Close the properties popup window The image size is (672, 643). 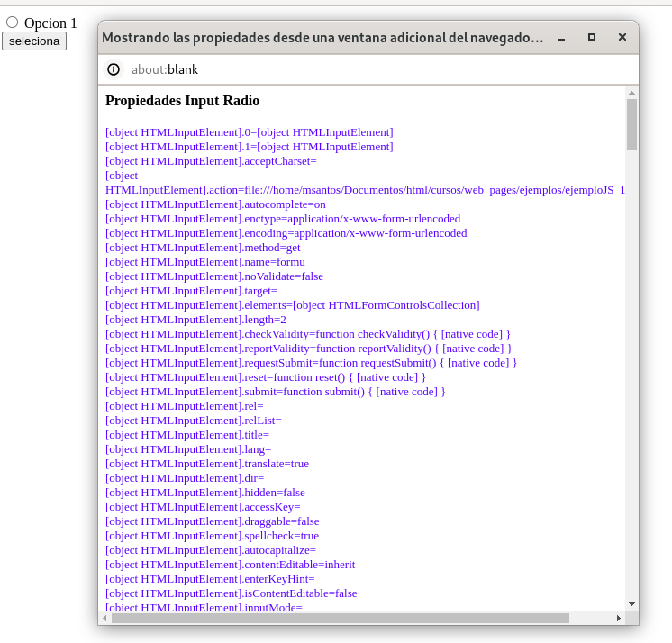[622, 38]
